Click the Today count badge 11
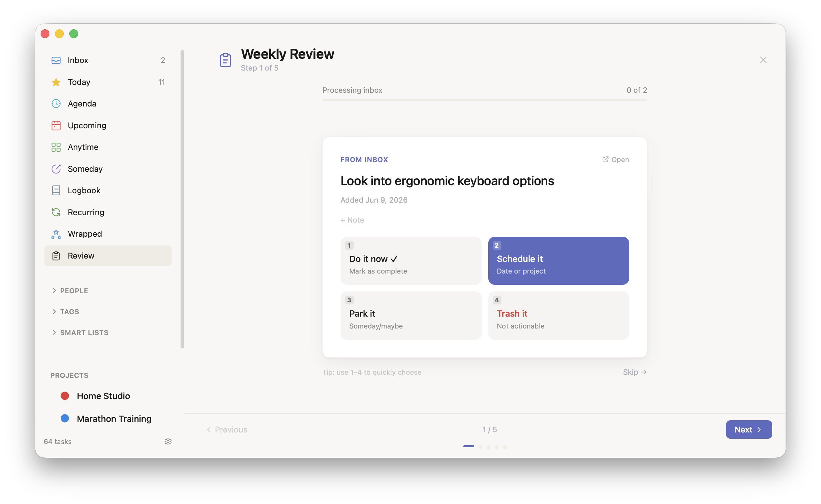 coord(162,82)
